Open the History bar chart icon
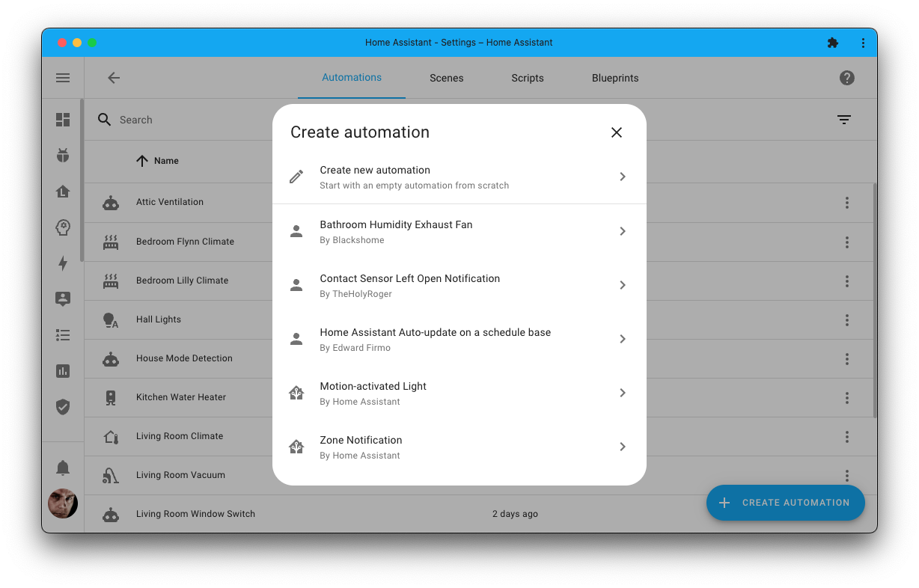The height and width of the screenshot is (588, 919). (63, 371)
